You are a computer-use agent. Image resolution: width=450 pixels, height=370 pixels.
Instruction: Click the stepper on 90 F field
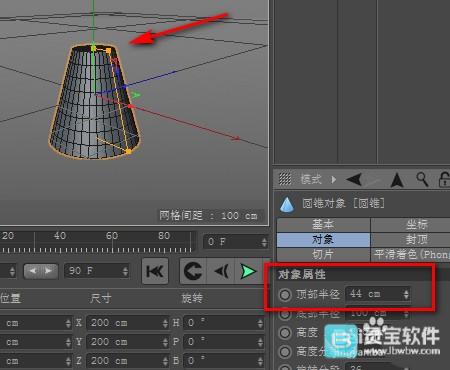coord(125,271)
